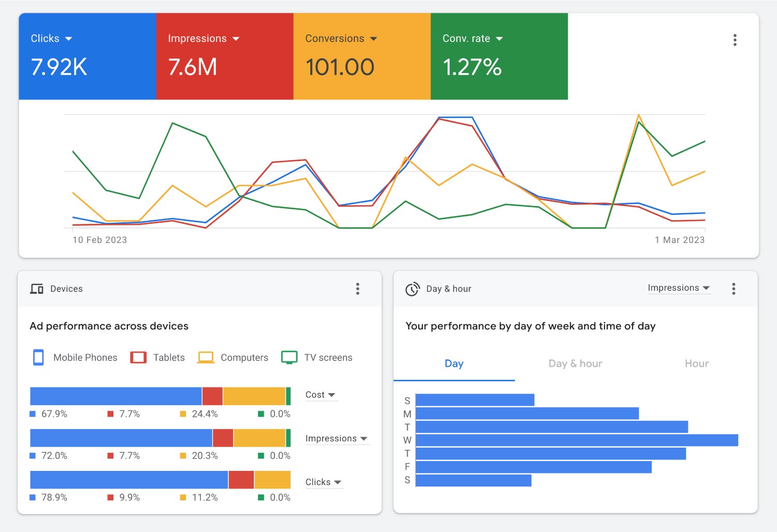Click the blue mobile segment of Cost bar
This screenshot has height=532, width=777.
(116, 396)
